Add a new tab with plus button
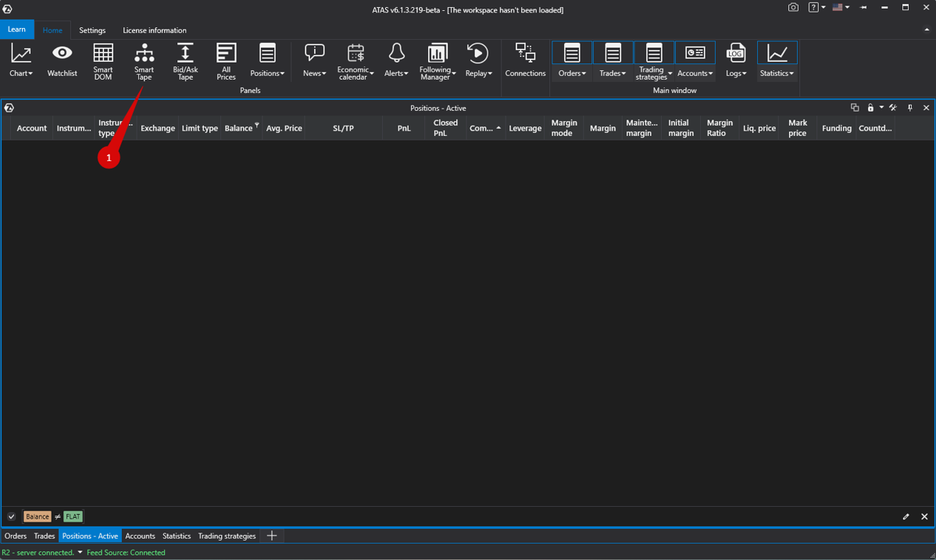This screenshot has height=560, width=936. [x=272, y=536]
